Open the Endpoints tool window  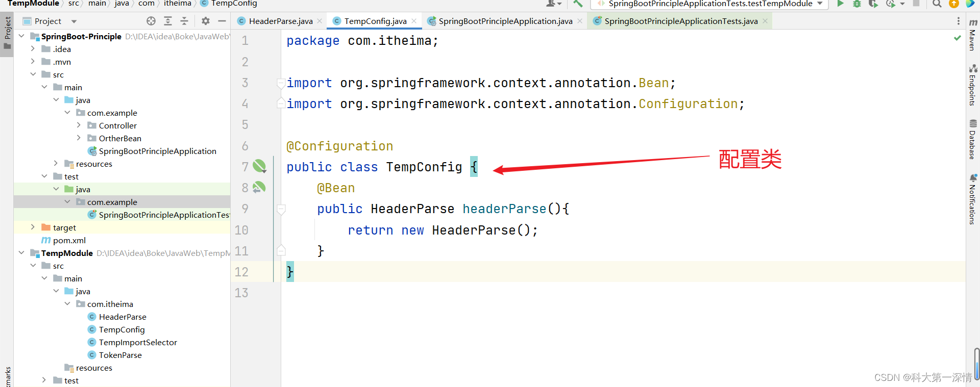pos(973,85)
